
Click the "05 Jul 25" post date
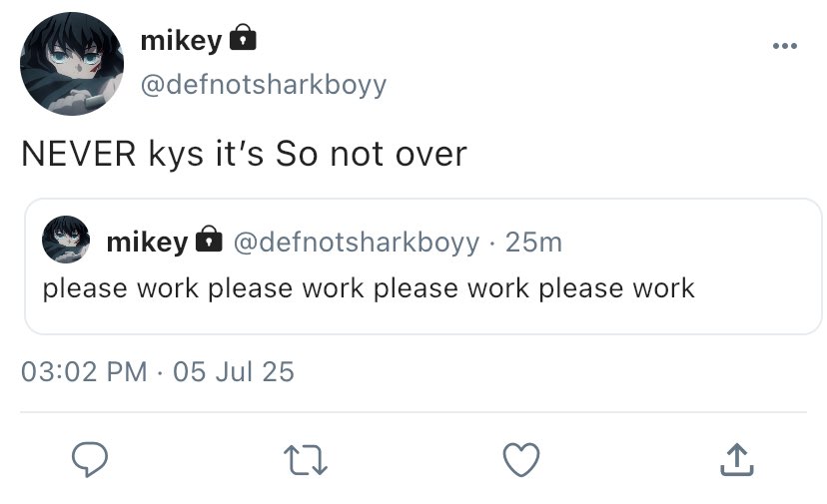pyautogui.click(x=234, y=372)
